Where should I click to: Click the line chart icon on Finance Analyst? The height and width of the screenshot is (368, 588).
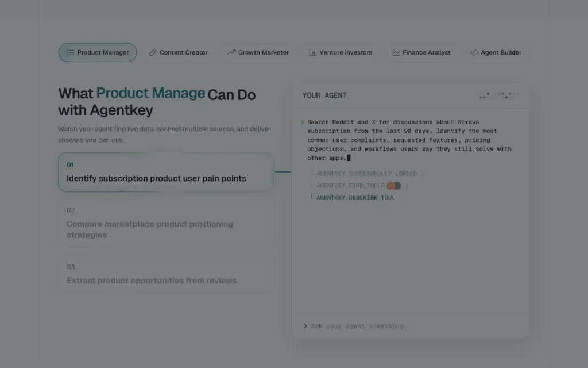[x=396, y=52]
